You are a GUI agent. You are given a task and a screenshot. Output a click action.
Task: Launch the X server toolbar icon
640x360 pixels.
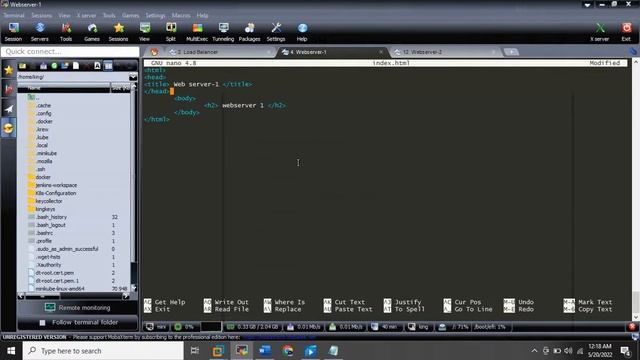[600, 32]
